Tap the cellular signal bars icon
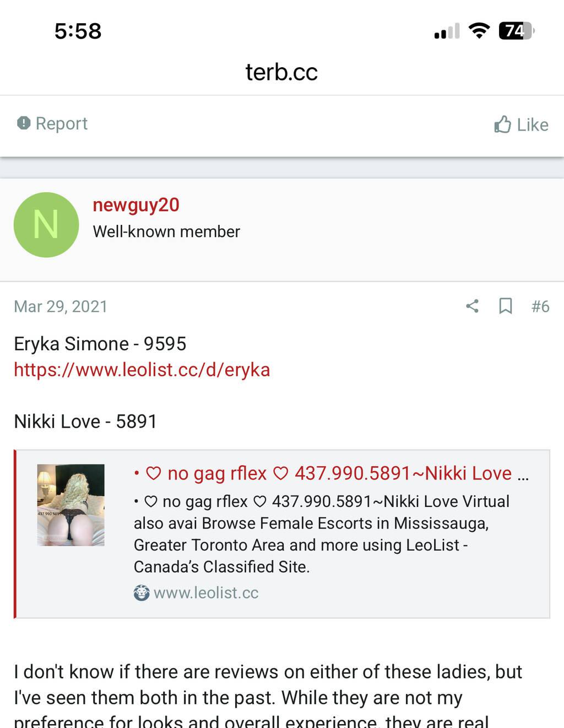The height and width of the screenshot is (728, 564). tap(447, 31)
